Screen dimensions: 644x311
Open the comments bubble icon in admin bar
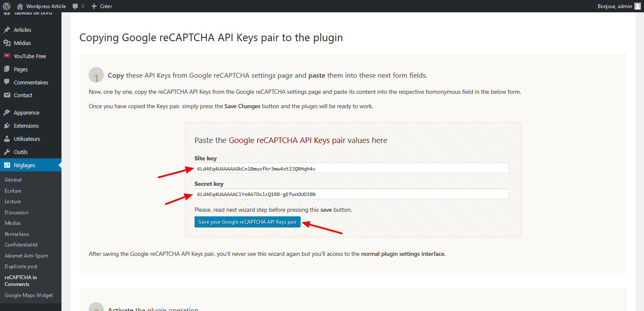tap(75, 6)
